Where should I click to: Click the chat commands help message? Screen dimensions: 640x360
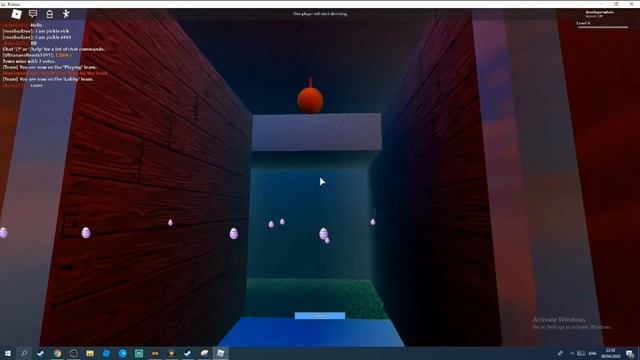[53, 49]
